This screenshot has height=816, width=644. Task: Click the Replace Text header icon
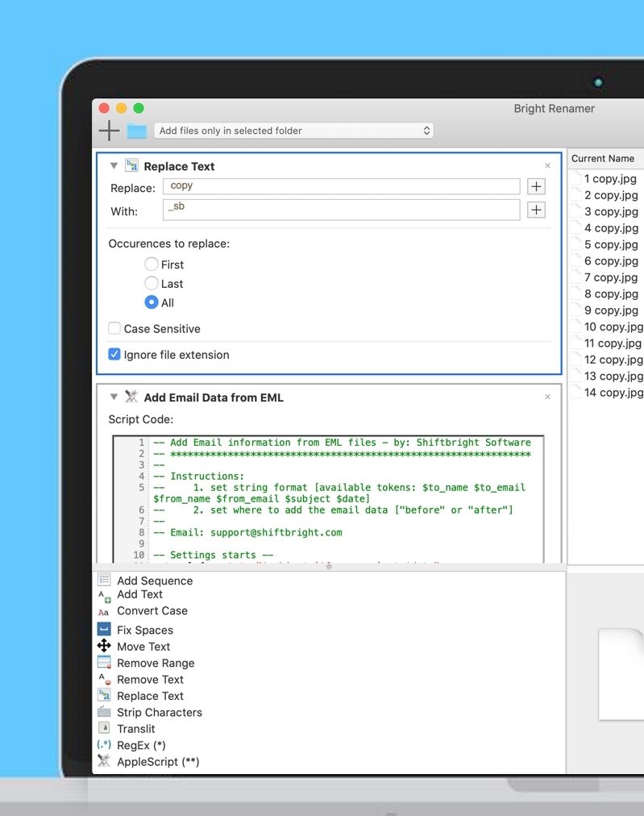coord(131,165)
